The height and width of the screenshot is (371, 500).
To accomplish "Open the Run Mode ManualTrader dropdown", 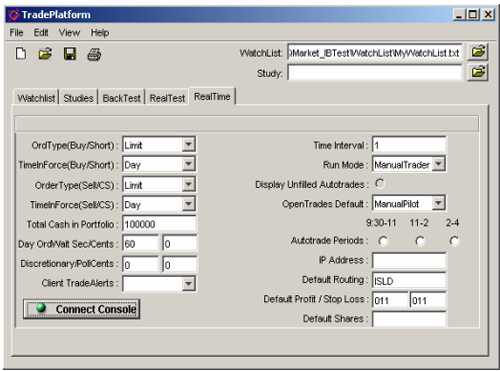I will coord(439,164).
